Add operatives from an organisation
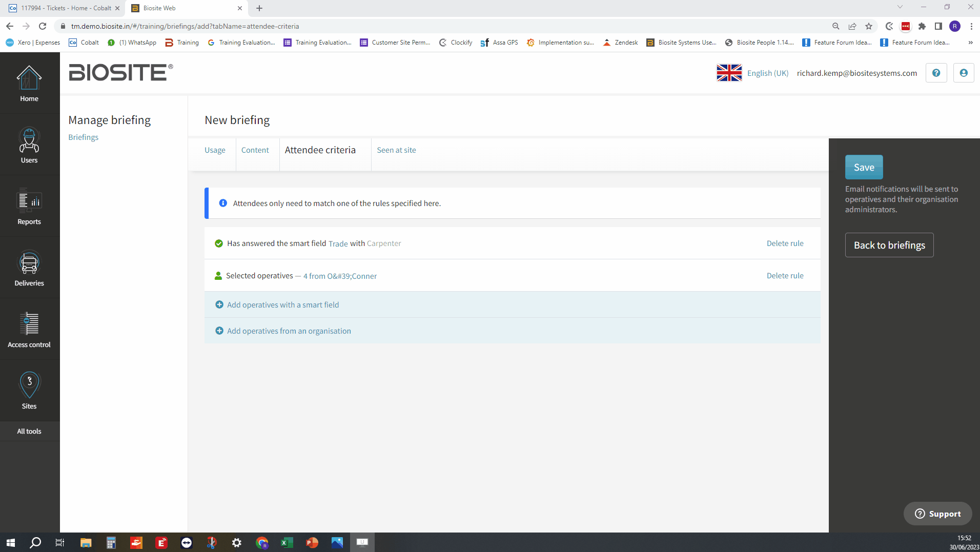The image size is (980, 552). tap(289, 331)
